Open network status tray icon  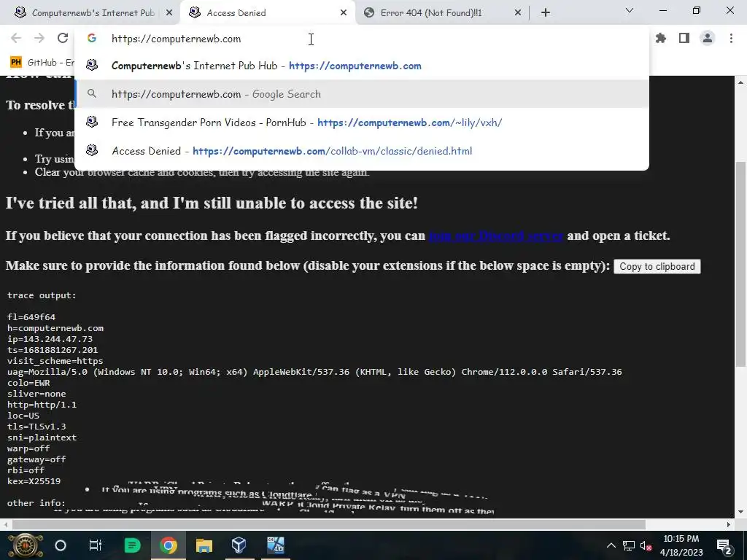pyautogui.click(x=628, y=545)
